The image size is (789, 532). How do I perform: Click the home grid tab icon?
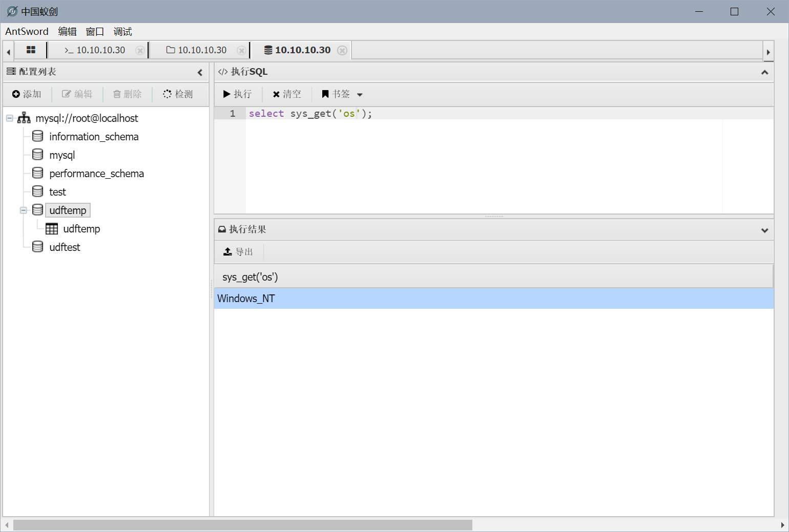(x=31, y=50)
